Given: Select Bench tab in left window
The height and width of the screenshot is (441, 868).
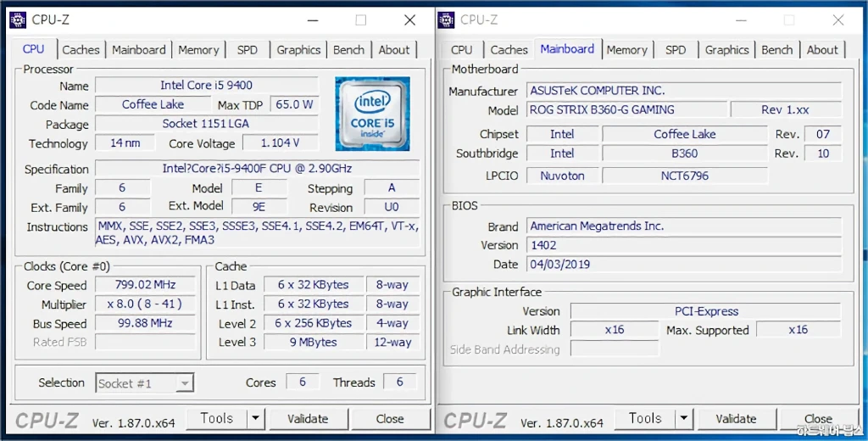Looking at the screenshot, I should click(348, 50).
